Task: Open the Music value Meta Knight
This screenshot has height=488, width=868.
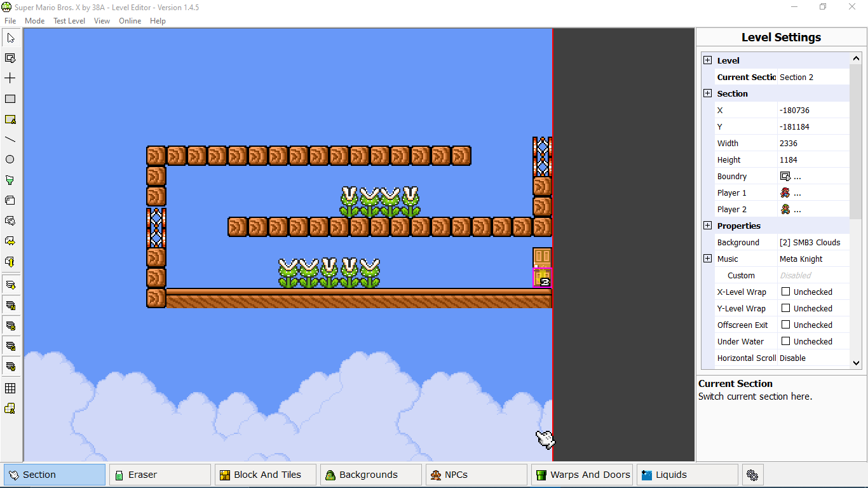Action: (813, 259)
